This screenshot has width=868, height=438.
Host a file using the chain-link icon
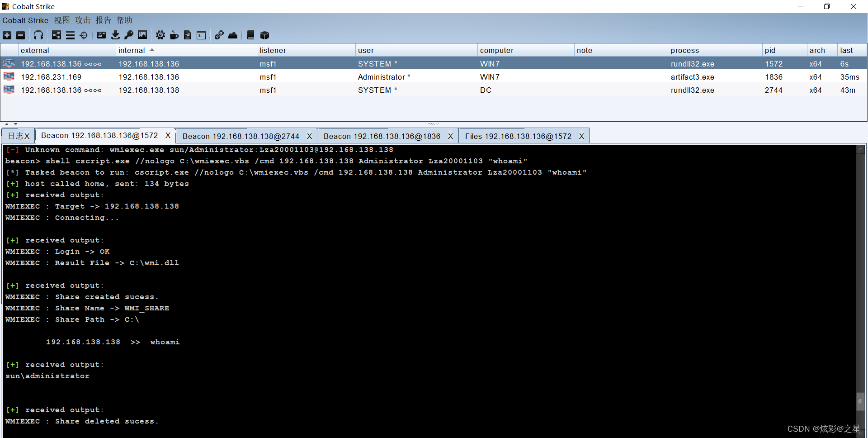point(219,35)
